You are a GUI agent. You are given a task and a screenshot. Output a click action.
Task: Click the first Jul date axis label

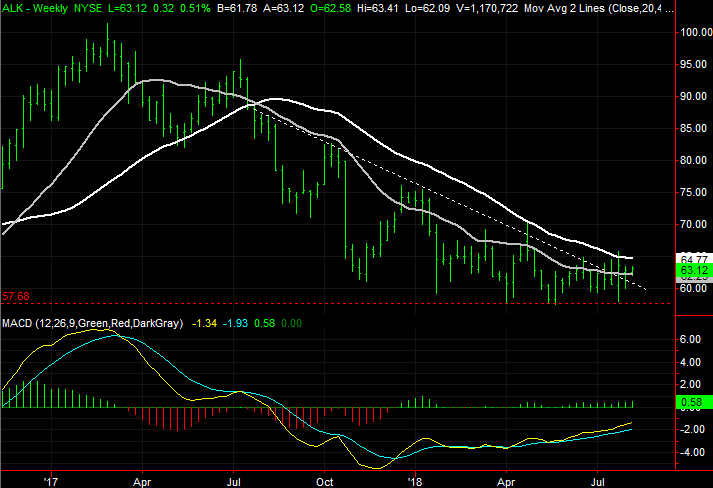234,482
